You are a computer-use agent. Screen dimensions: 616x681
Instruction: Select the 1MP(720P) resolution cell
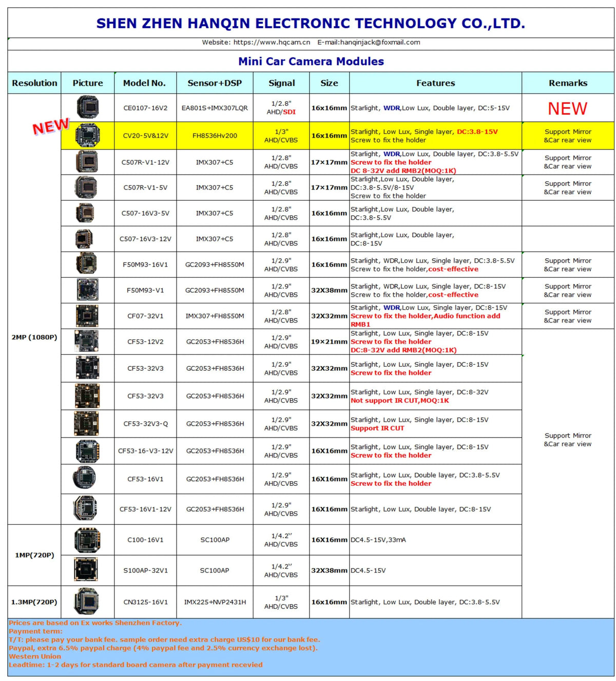point(34,555)
